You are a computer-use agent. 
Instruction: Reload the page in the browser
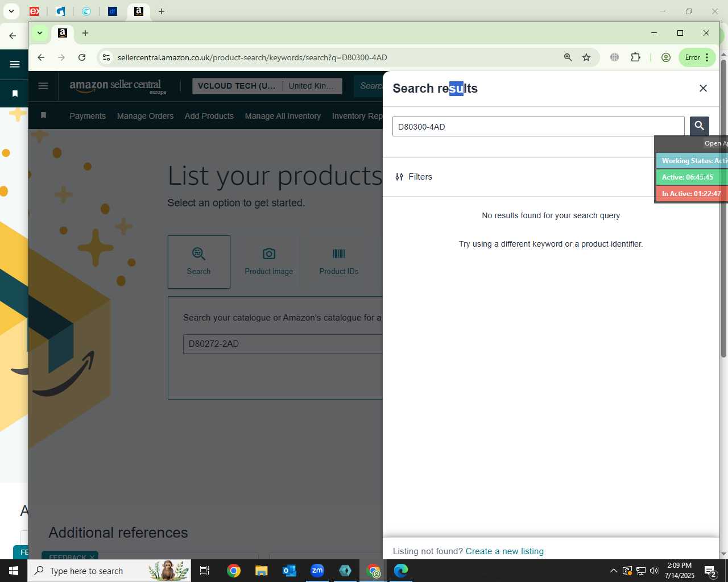pos(82,57)
